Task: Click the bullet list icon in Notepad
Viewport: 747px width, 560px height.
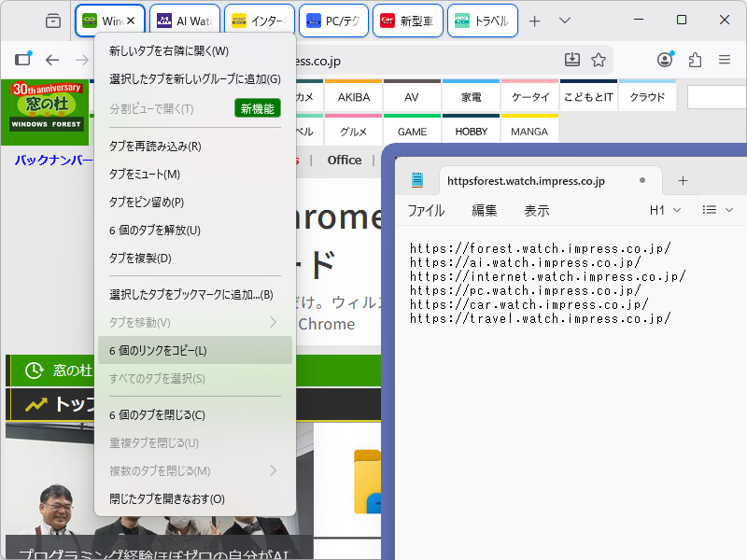Action: pos(712,210)
